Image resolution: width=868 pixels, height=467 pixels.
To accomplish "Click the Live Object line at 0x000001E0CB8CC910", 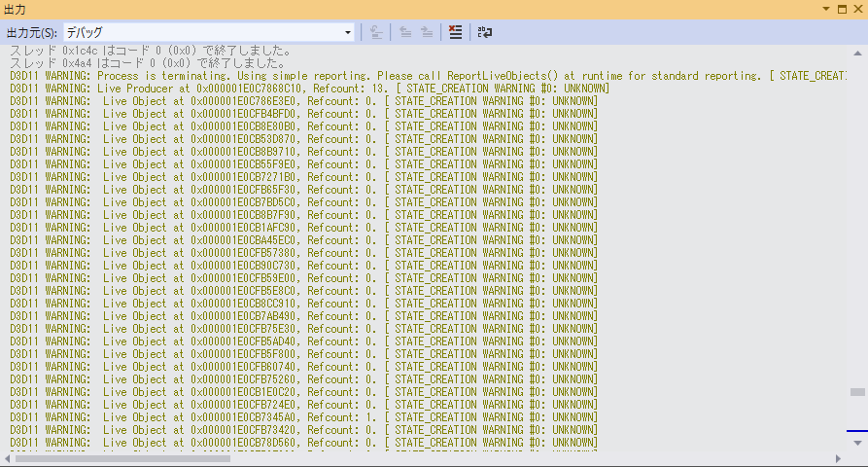I will pos(304,304).
